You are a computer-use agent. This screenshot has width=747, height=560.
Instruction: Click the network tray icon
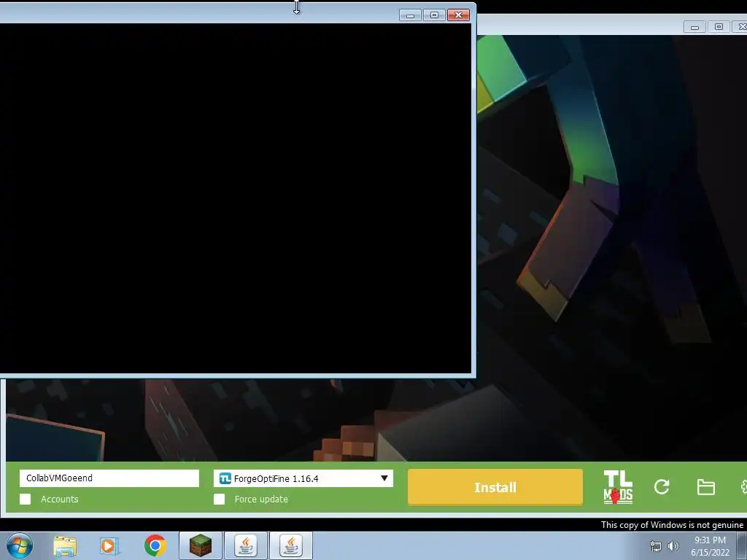[x=656, y=546]
